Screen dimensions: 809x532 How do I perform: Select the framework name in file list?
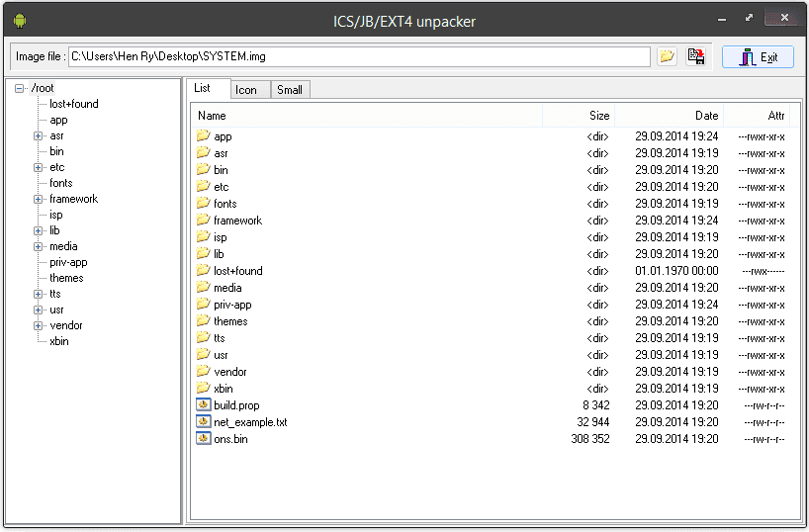coord(237,221)
